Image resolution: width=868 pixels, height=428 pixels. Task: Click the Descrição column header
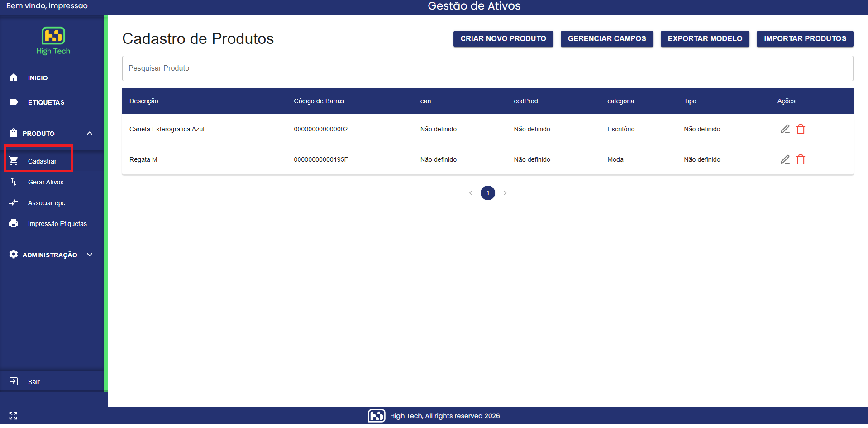tap(144, 101)
